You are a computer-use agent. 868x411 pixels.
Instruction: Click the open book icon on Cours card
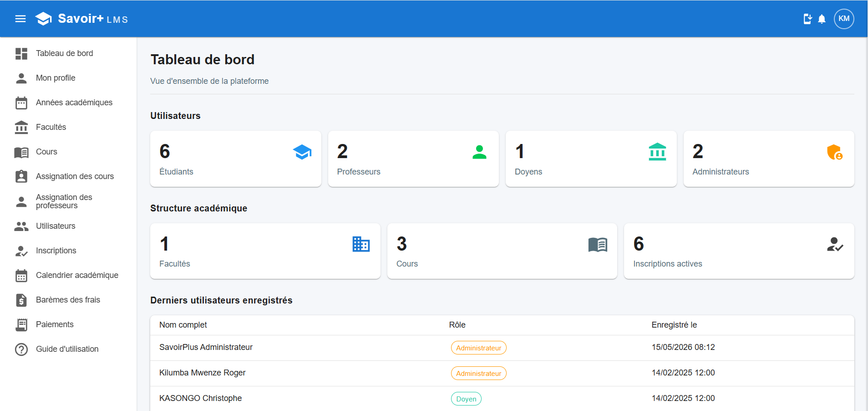[598, 245]
